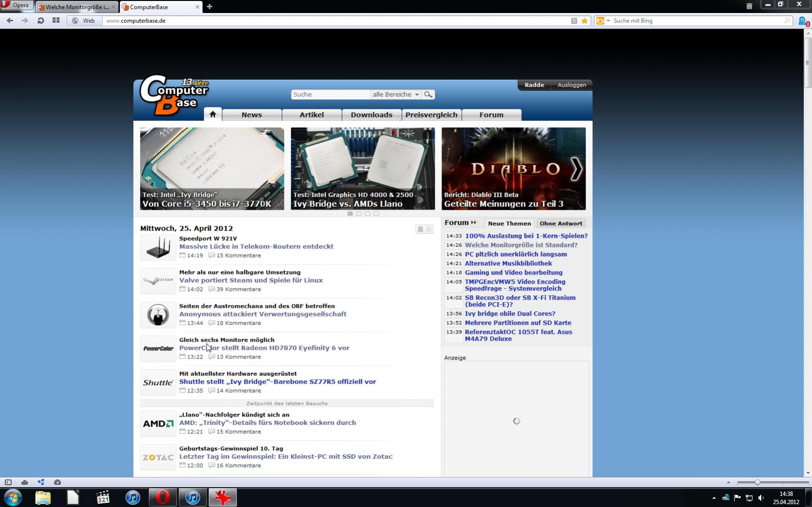Open the Downloads navigation tab
The image size is (812, 507).
tap(371, 115)
